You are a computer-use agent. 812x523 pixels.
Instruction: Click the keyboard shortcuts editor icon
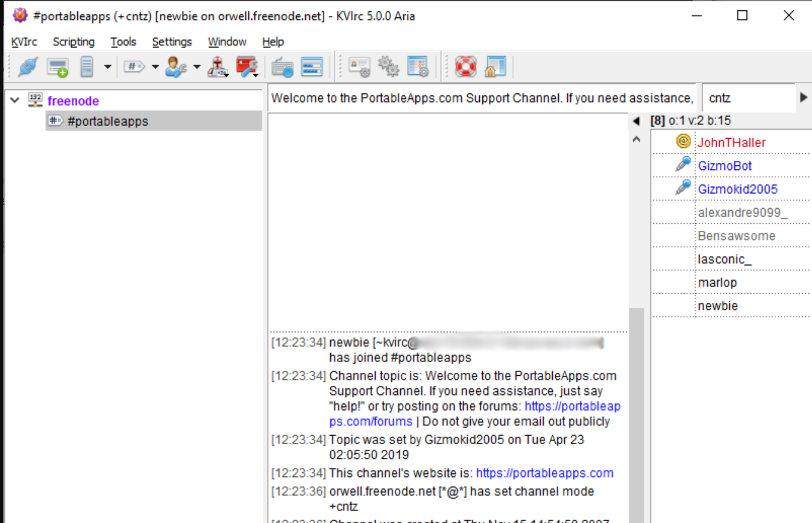282,66
